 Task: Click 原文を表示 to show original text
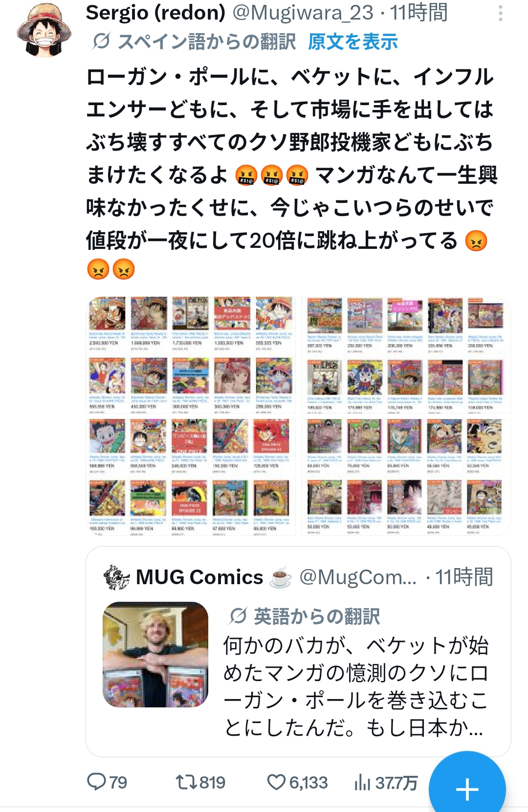click(x=353, y=42)
